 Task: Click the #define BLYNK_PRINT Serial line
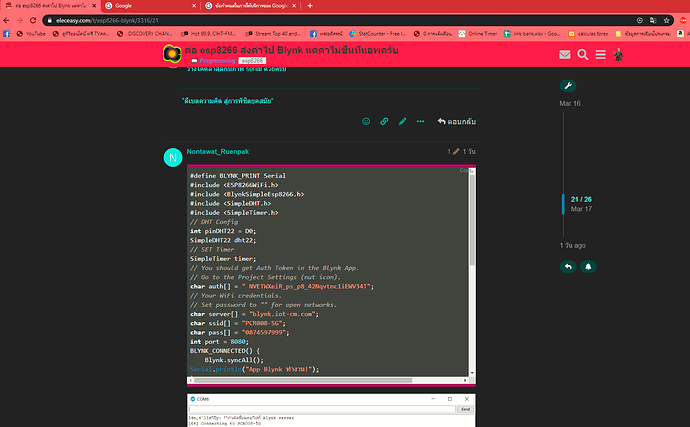click(238, 176)
